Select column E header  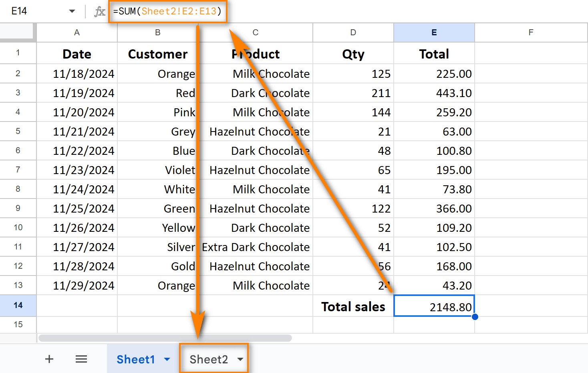tap(434, 32)
